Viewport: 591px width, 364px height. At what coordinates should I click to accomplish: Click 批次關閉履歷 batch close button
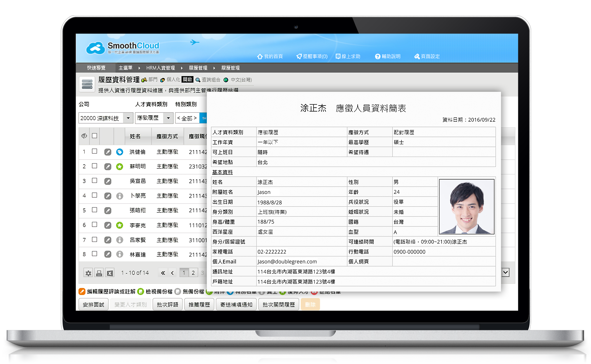pos(279,304)
